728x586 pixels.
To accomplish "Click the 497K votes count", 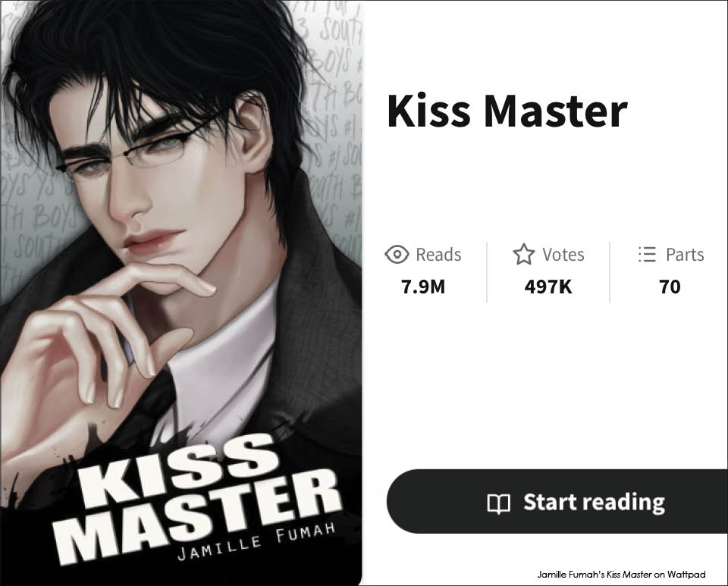I will tap(548, 287).
